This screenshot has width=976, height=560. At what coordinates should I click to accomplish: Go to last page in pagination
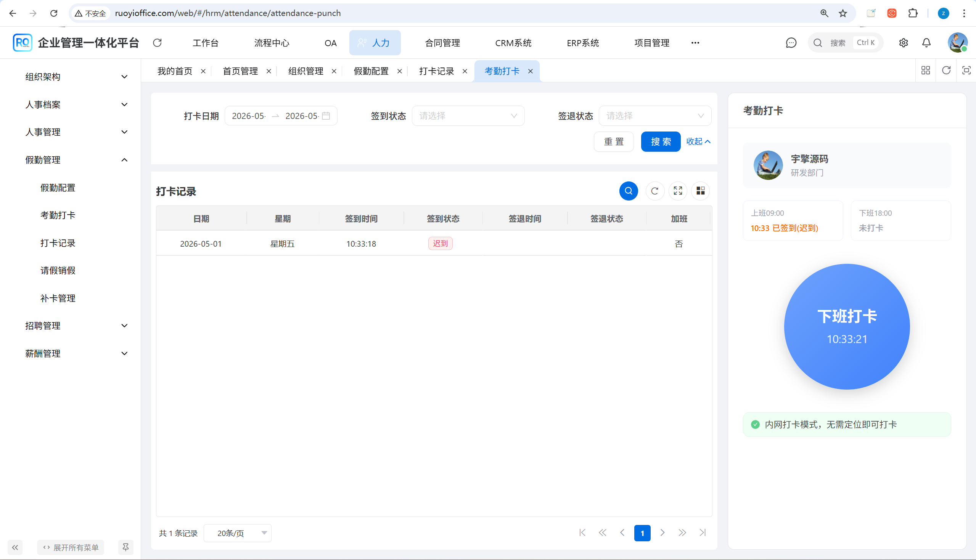pos(703,533)
